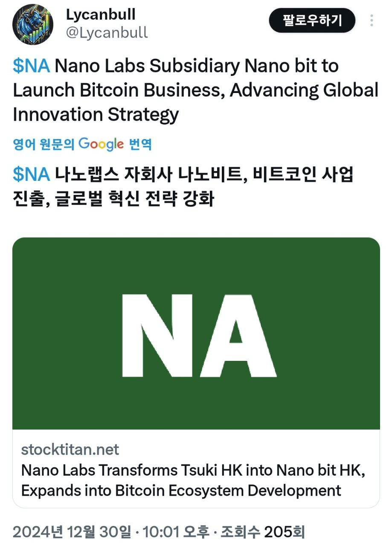This screenshot has width=392, height=546.
Task: Open the $NA cashtag in the English tweet
Action: pyautogui.click(x=32, y=66)
